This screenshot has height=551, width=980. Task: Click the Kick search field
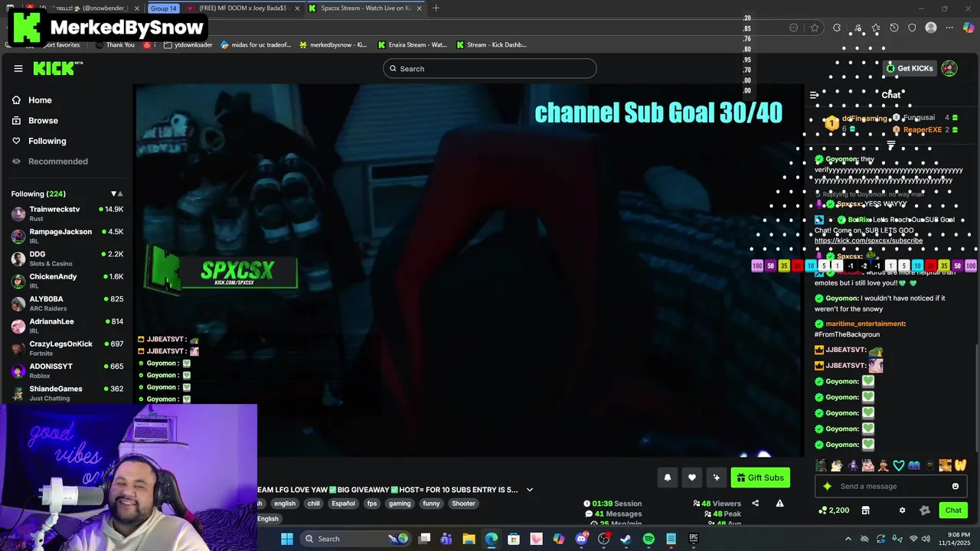coord(489,69)
